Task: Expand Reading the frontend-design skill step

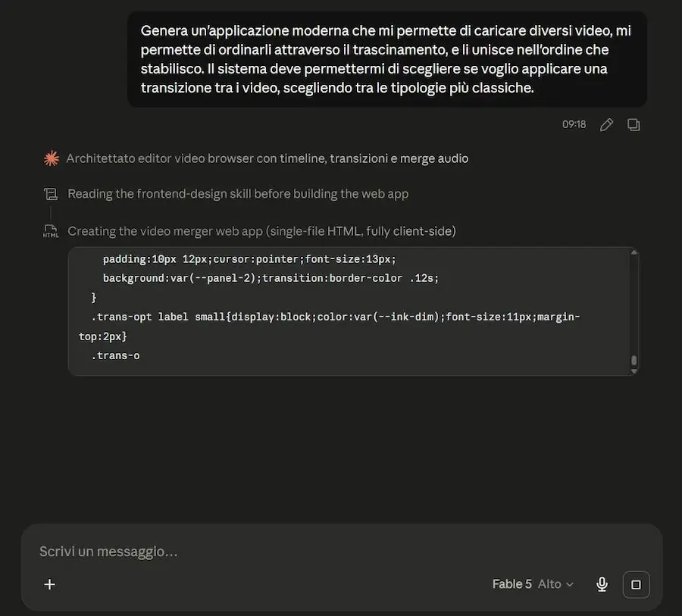Action: pyautogui.click(x=238, y=194)
